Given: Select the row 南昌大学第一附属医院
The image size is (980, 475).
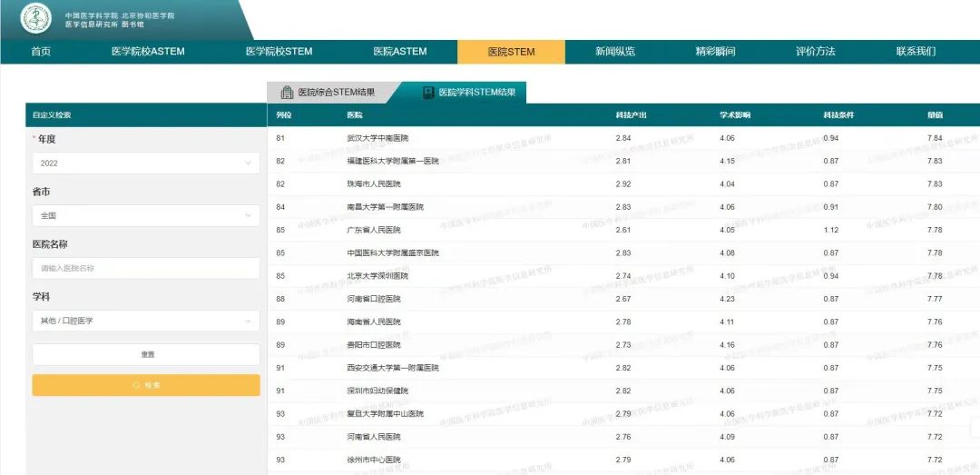Looking at the screenshot, I should coord(623,206).
